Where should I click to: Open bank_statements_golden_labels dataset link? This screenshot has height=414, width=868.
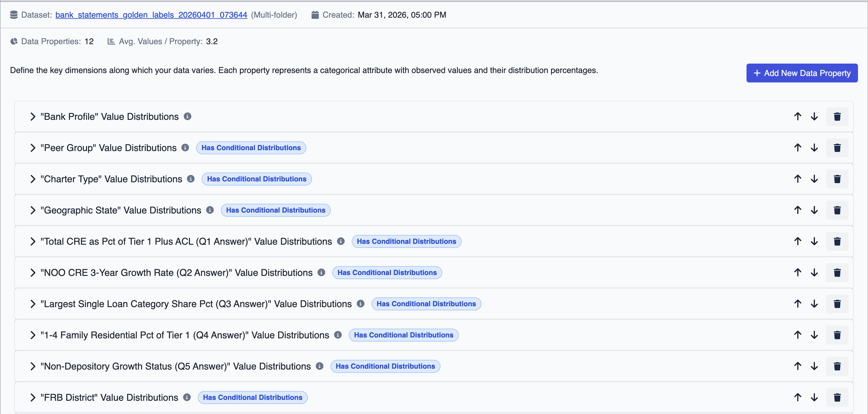(x=151, y=15)
